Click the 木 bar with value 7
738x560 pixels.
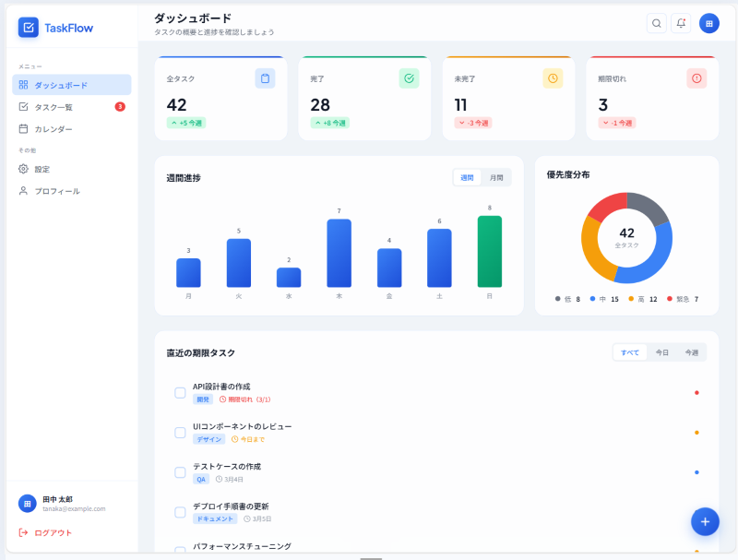point(339,253)
